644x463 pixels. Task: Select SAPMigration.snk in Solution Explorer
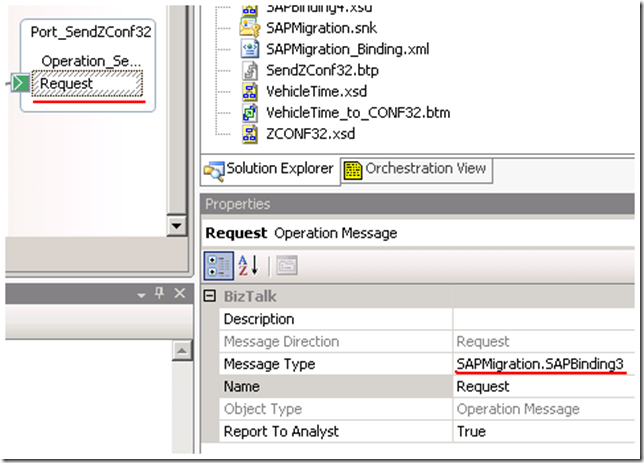(321, 28)
